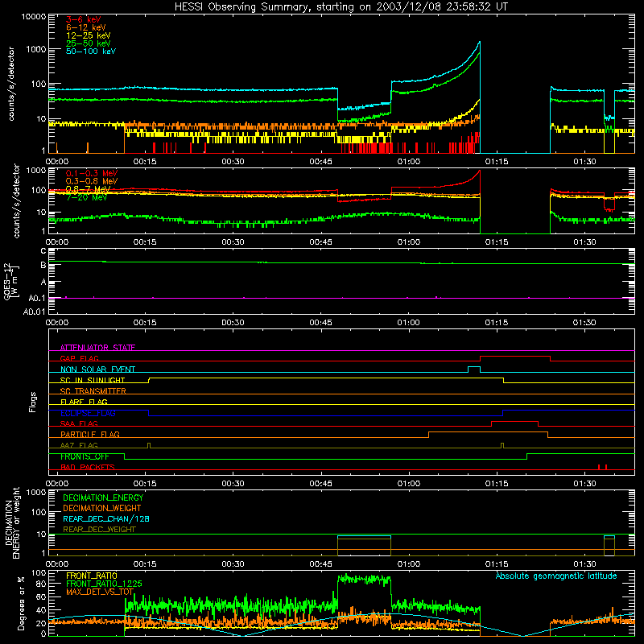This screenshot has width=644, height=644.
Task: Click the 10000 tick label in top panel
Action: pyautogui.click(x=34, y=16)
